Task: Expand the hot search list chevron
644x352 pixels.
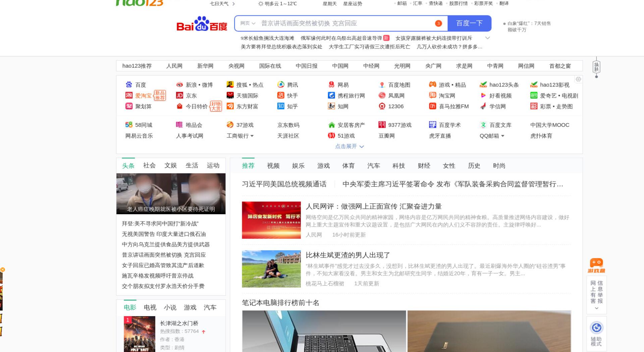Action: pyautogui.click(x=487, y=38)
